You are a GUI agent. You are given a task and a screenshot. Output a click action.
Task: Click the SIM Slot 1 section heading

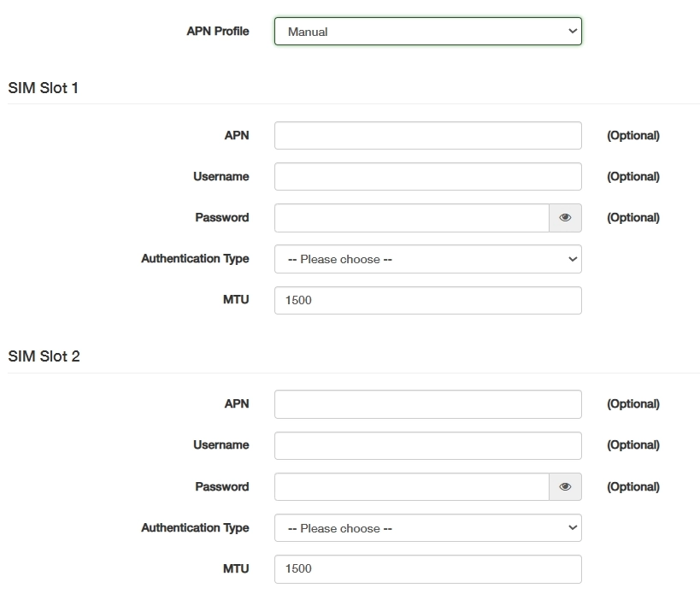click(44, 88)
